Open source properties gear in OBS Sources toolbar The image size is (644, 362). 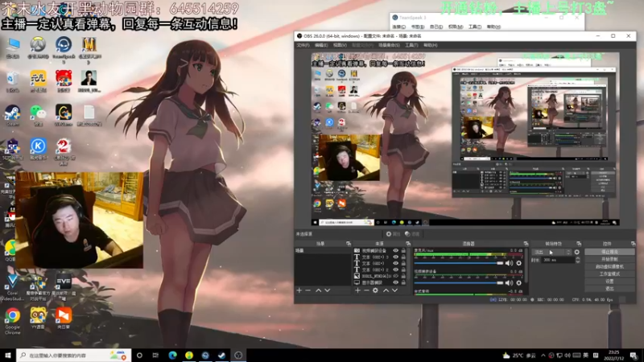click(x=375, y=290)
